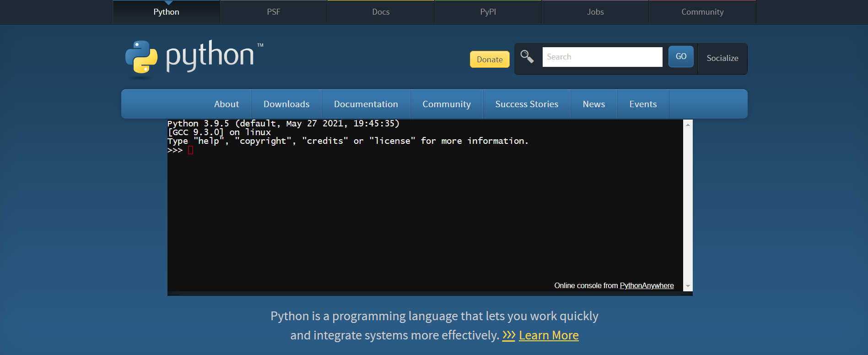Click the console scrollbar down arrow
This screenshot has height=355, width=868.
point(688,286)
